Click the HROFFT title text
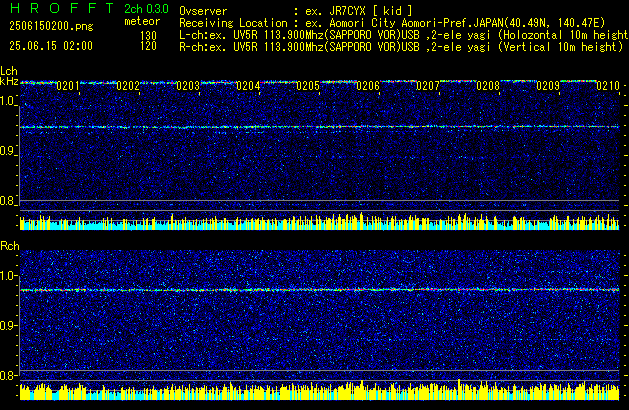The image size is (629, 410). [x=62, y=8]
